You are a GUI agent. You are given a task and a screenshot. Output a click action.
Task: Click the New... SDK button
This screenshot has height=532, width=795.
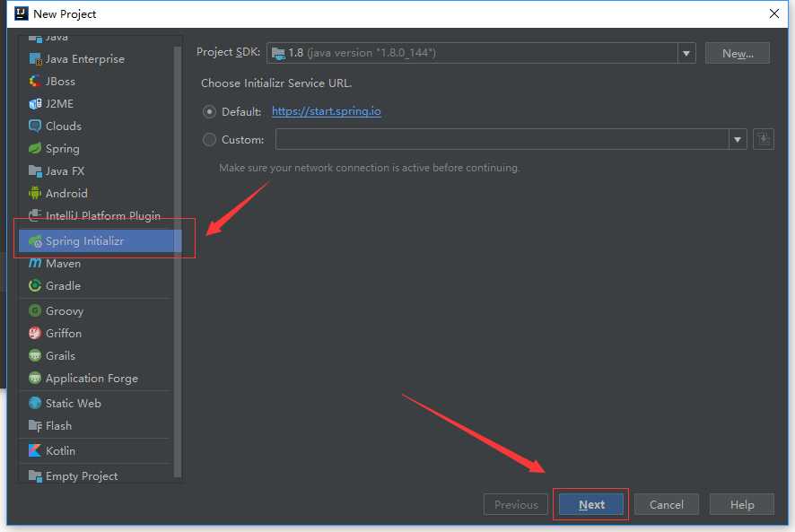click(x=738, y=53)
